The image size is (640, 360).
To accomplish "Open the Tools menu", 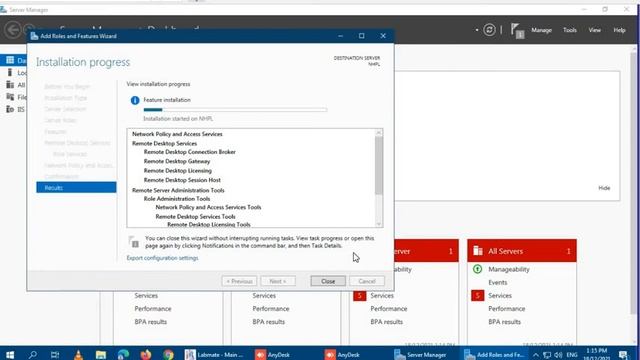I will point(569,30).
